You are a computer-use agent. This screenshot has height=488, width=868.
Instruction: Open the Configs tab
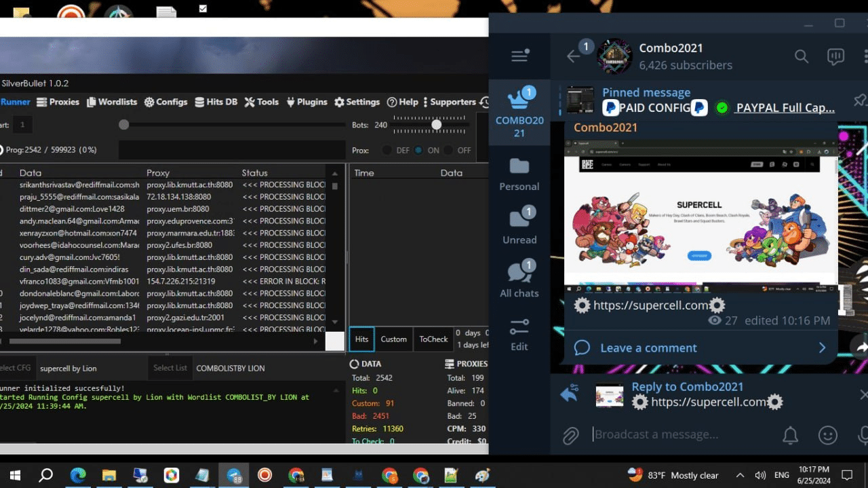pyautogui.click(x=165, y=102)
